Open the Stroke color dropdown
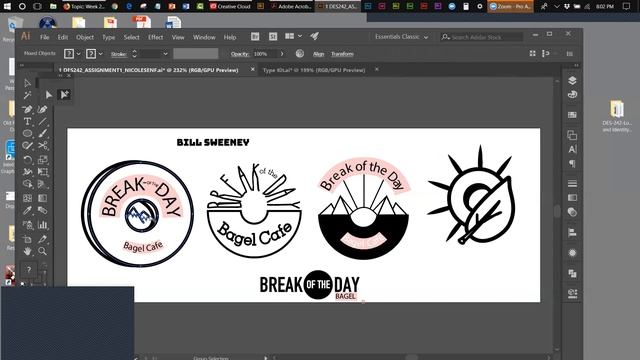 100,54
